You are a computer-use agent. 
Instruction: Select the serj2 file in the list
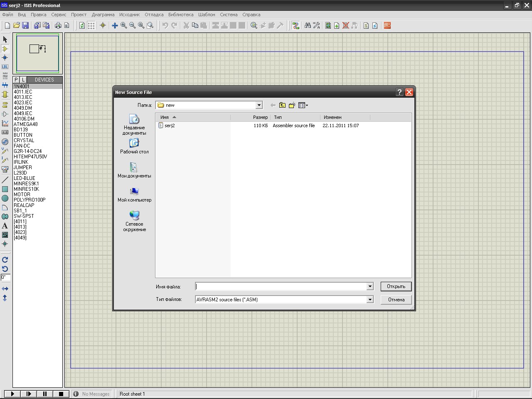(170, 126)
